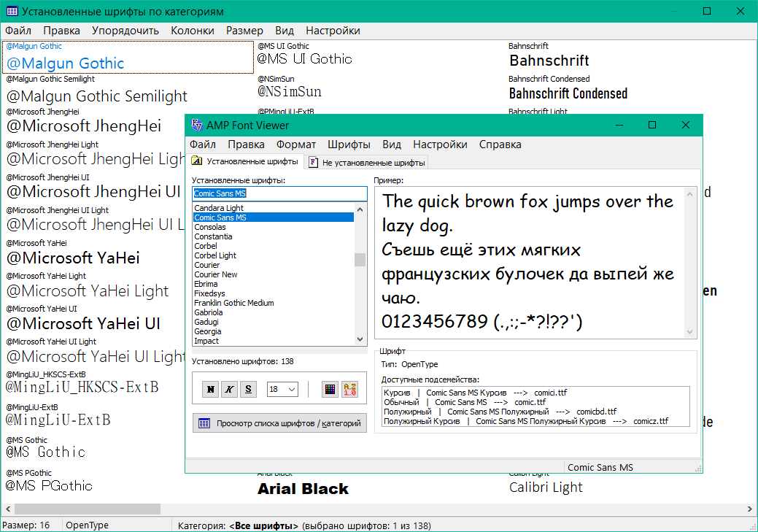This screenshot has width=758, height=532.
Task: Open 'Формат' menu in AMP Font Viewer
Action: click(296, 144)
